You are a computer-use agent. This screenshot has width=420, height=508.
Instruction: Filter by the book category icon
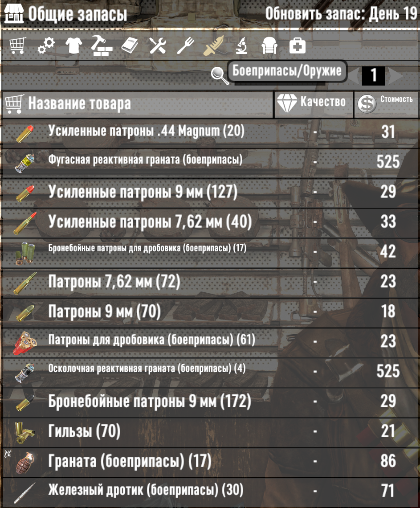130,45
